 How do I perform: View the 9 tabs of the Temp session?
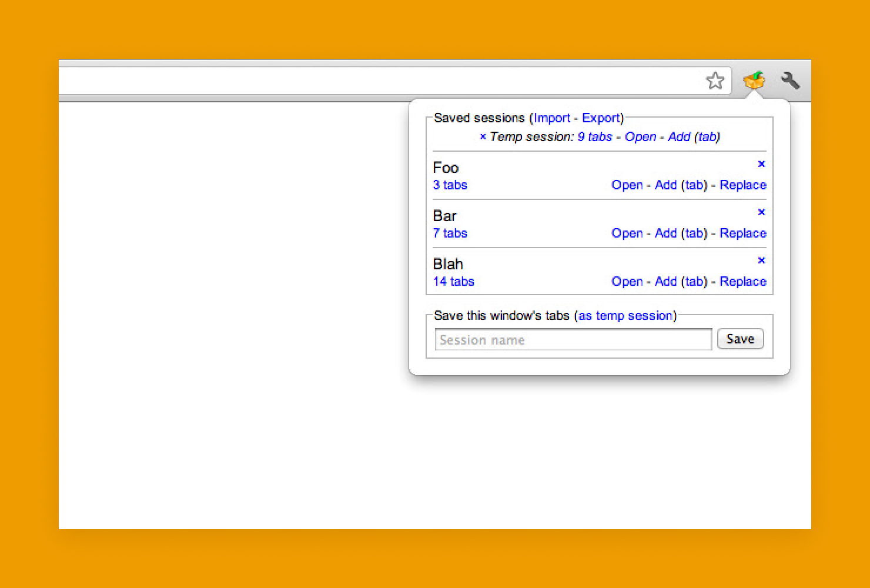[594, 136]
